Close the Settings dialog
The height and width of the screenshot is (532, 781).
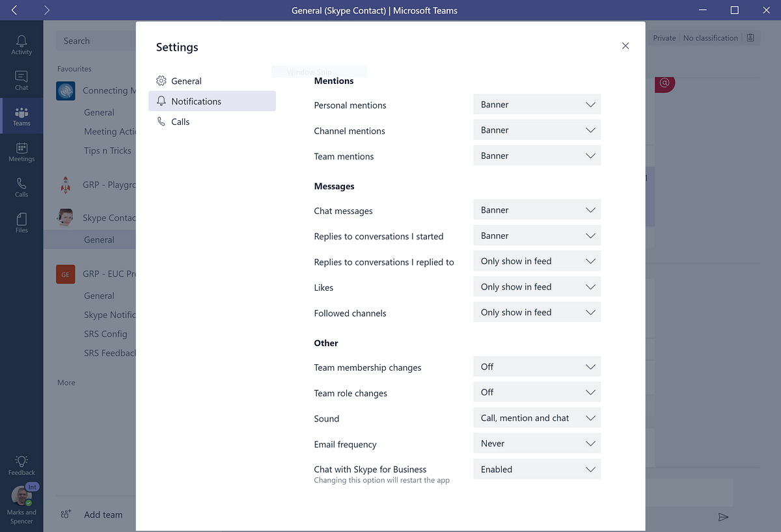click(x=625, y=46)
